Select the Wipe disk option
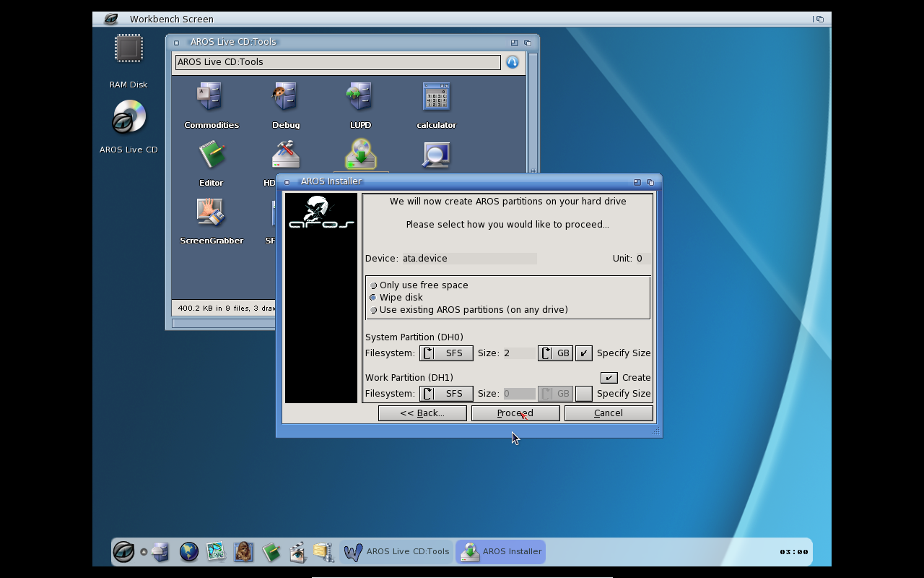924x578 pixels. 373,298
